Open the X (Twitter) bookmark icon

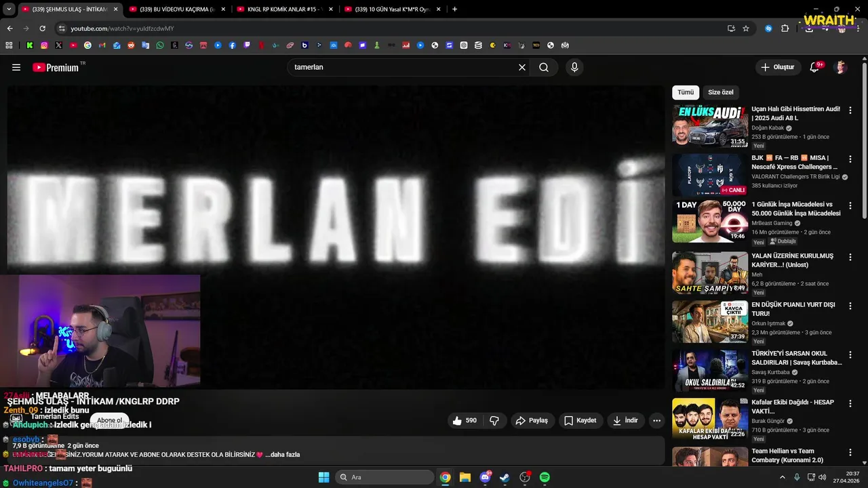[x=59, y=45]
